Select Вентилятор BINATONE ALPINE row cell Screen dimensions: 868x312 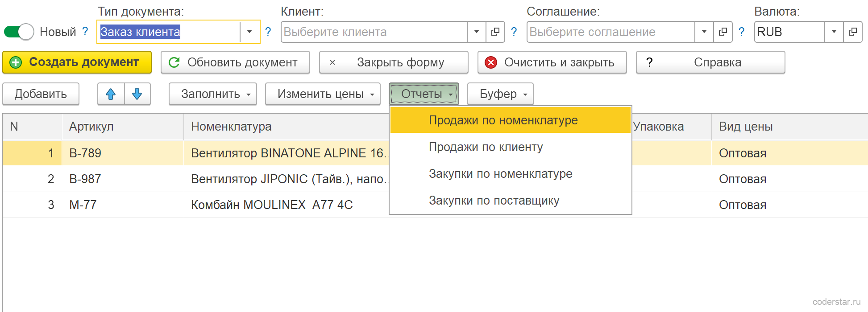point(286,153)
